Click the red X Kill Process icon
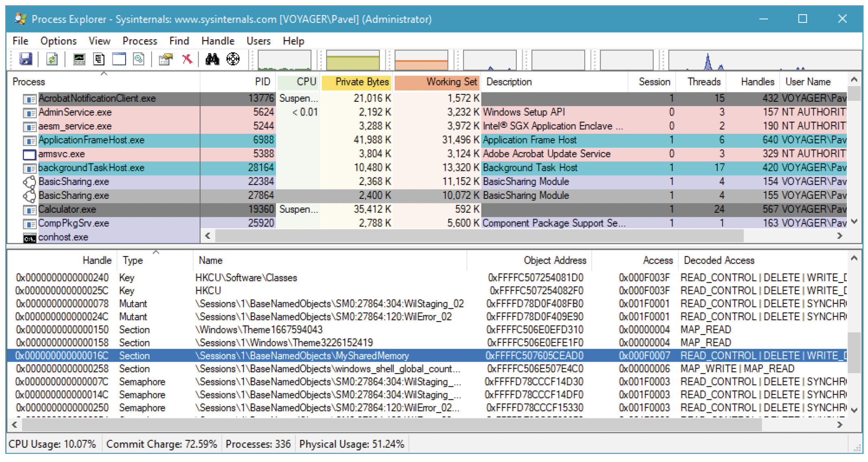This screenshot has height=462, width=868. coord(187,59)
